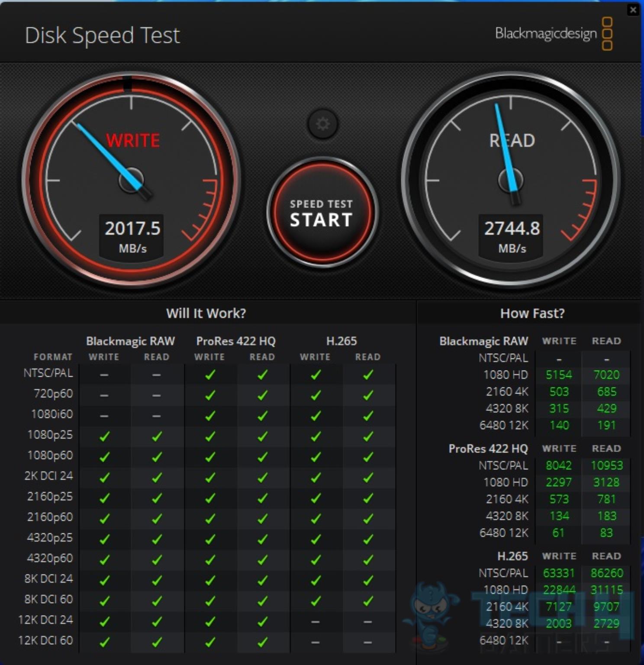
Task: Click H.265 4320 8K write value 2003
Action: pyautogui.click(x=559, y=624)
